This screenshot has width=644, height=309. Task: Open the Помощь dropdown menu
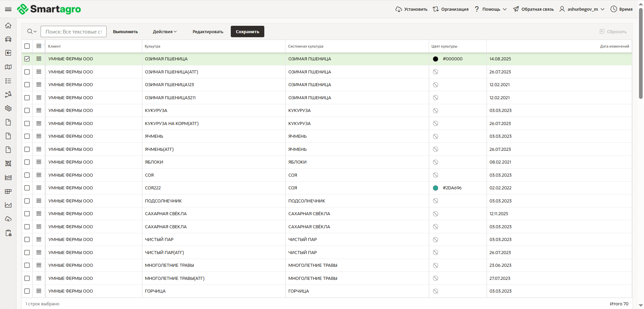[491, 9]
